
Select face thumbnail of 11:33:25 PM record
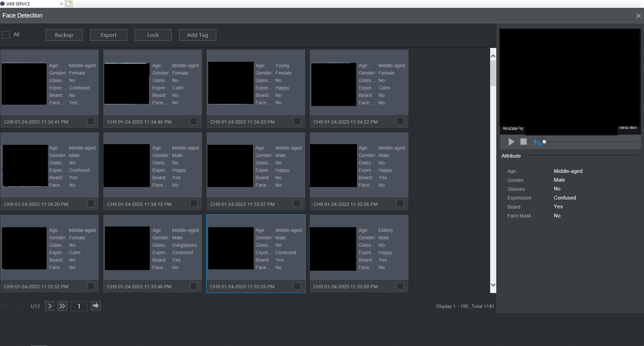pos(231,248)
